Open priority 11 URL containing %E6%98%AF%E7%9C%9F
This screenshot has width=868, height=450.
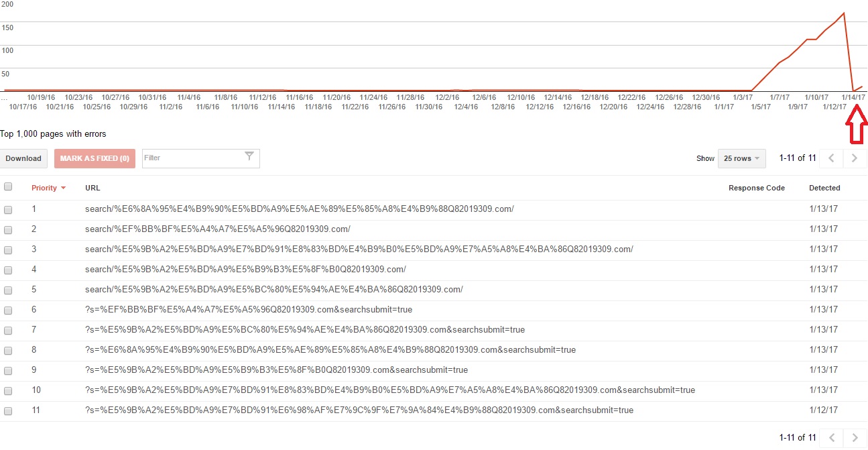(x=359, y=410)
